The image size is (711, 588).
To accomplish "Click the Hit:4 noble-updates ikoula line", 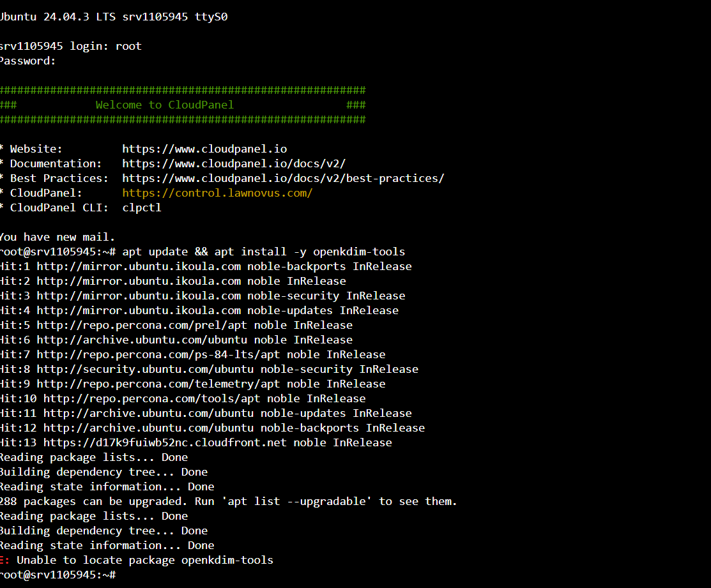I will point(199,310).
